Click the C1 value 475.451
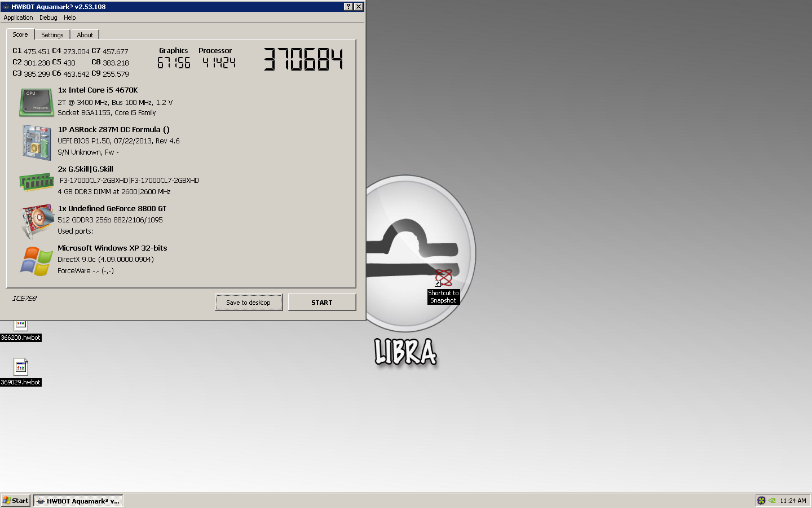Viewport: 812px width, 508px height. [x=37, y=51]
